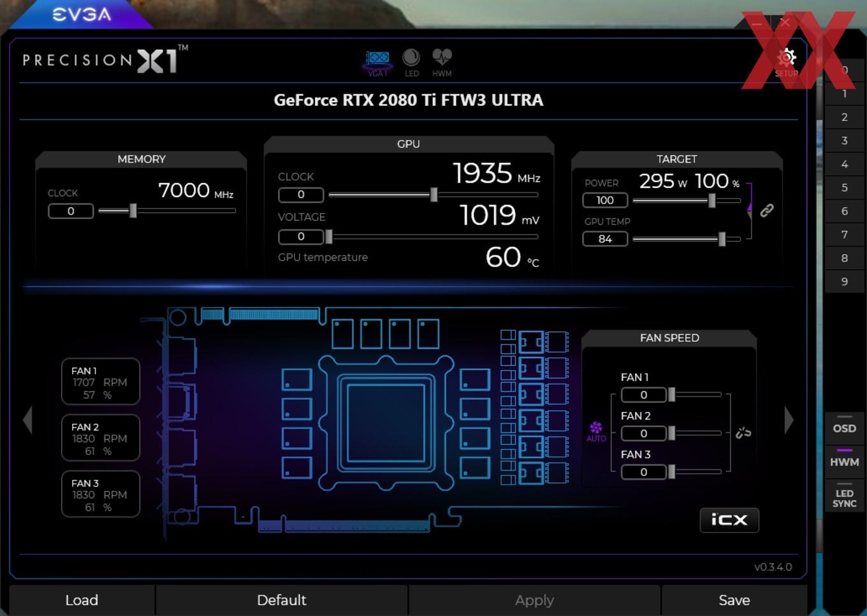Save the current profile
867x616 pixels.
tap(734, 600)
